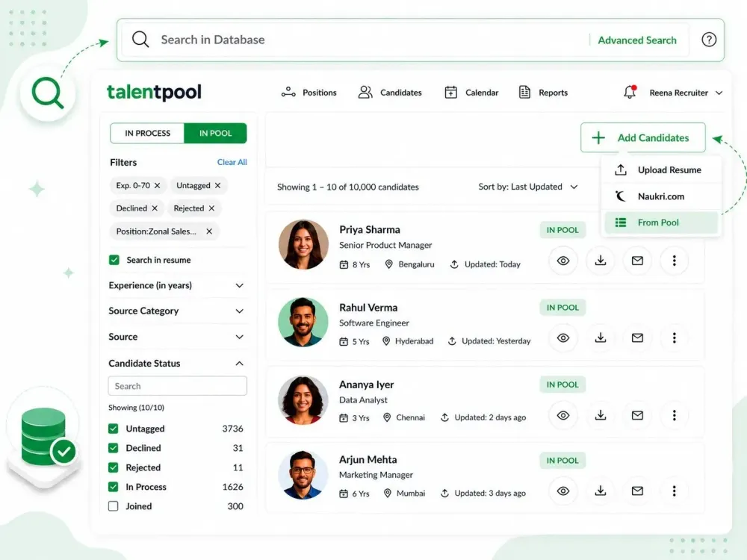Click the talentpool logo
Viewport: 747px width, 560px height.
(x=154, y=92)
